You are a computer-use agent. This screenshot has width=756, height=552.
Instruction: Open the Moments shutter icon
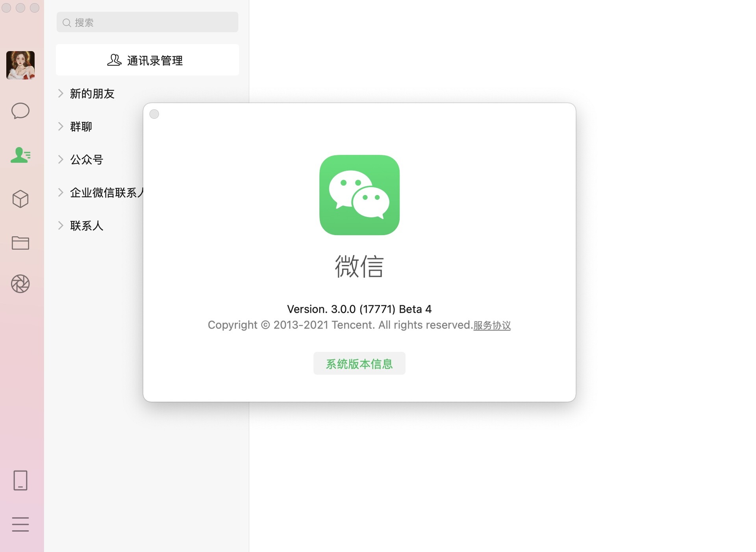20,284
